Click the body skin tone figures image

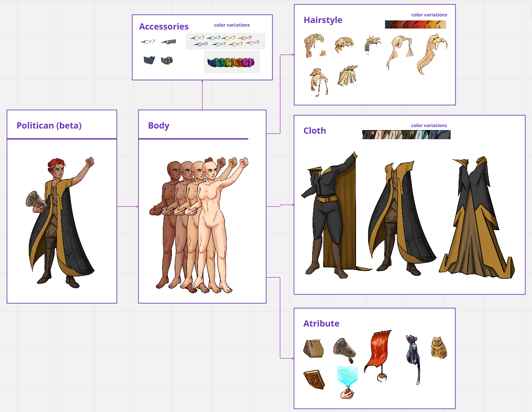click(x=199, y=225)
